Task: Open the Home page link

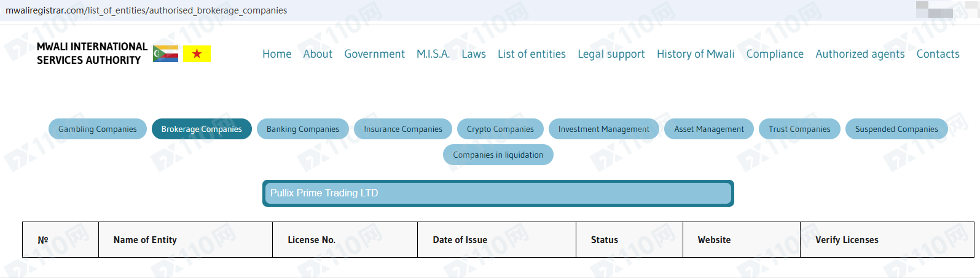Action: (x=276, y=54)
